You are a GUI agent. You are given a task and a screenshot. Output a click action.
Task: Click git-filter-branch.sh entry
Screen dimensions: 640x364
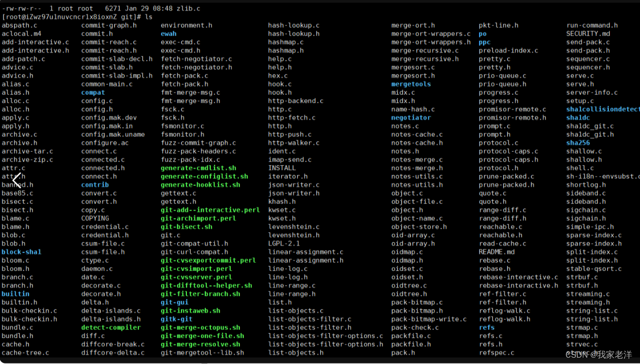click(201, 294)
